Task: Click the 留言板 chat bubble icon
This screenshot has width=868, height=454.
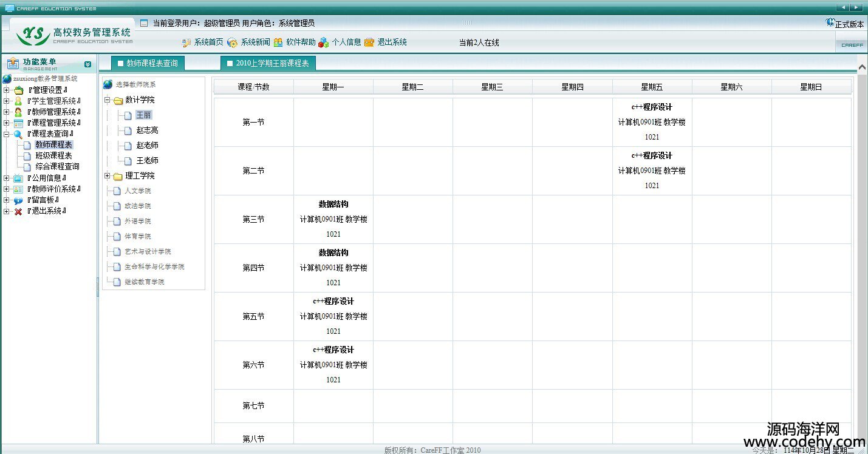Action: 18,200
